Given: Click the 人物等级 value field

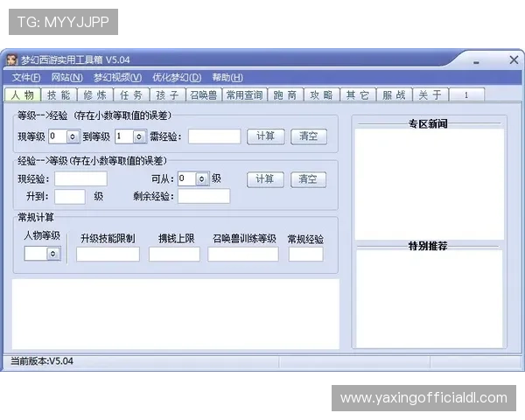Looking at the screenshot, I should (x=36, y=254).
